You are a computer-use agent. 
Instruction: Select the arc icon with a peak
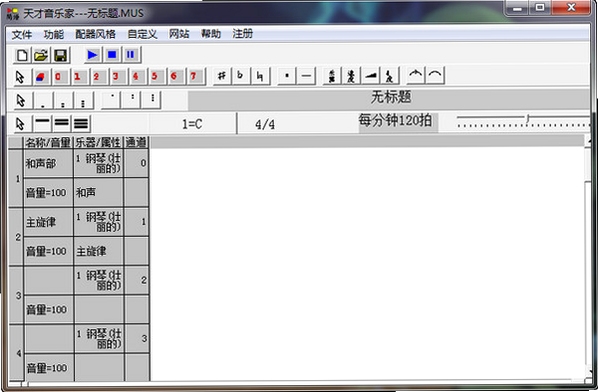coord(416,75)
